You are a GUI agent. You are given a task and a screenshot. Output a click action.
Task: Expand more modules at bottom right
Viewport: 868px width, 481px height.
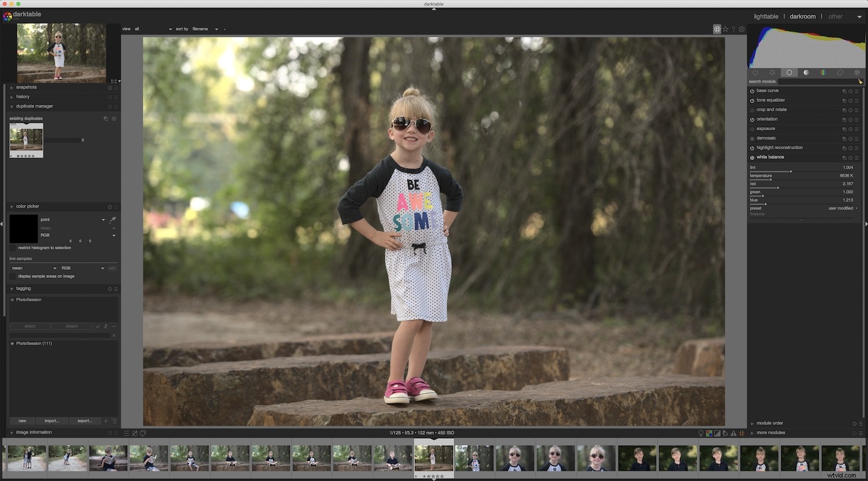pos(770,432)
